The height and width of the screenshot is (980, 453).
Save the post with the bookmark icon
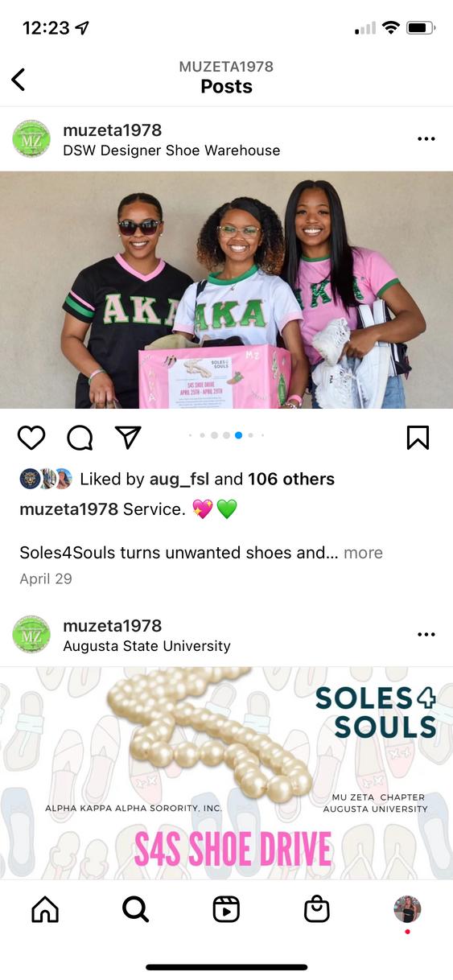pos(418,438)
